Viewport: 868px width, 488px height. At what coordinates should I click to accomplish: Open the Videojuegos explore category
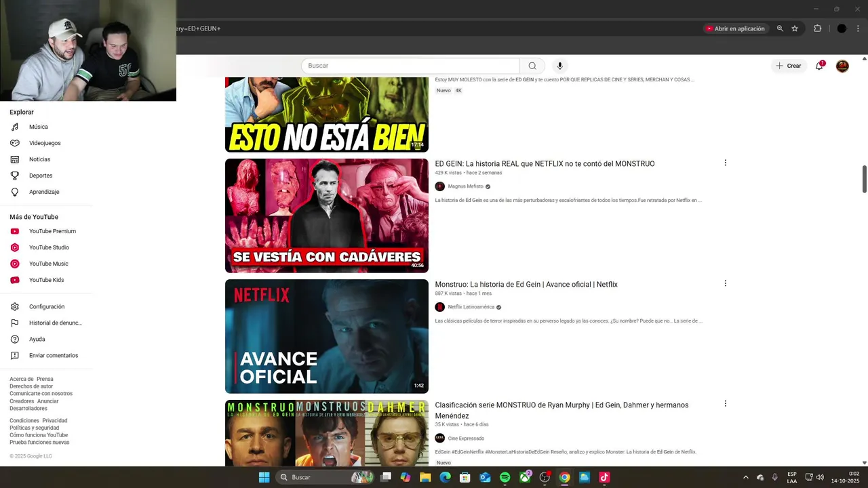click(44, 143)
